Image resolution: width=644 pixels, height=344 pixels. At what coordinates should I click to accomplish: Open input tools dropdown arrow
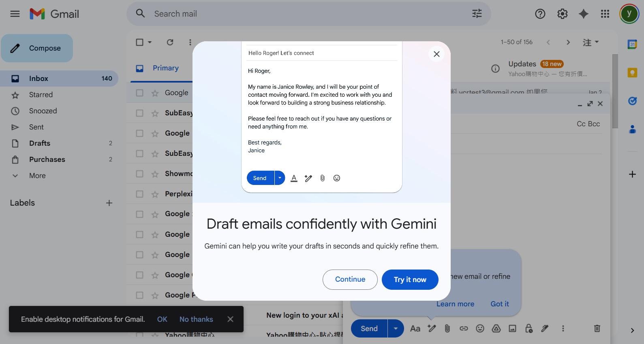pyautogui.click(x=597, y=42)
